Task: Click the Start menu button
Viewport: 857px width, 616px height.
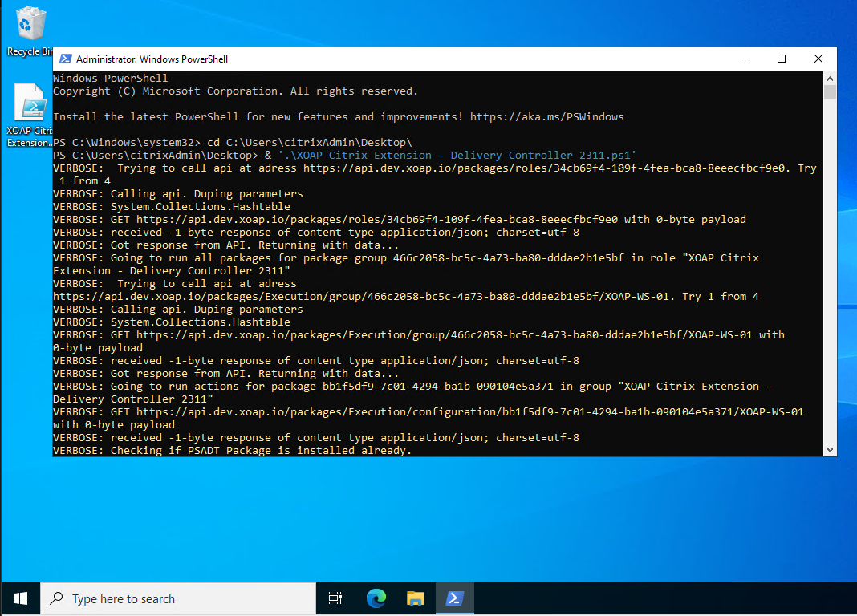Action: (x=20, y=598)
